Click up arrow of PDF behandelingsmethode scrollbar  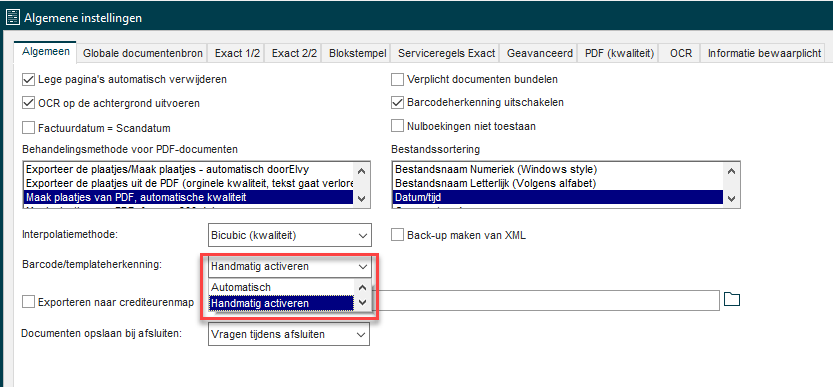(x=362, y=171)
